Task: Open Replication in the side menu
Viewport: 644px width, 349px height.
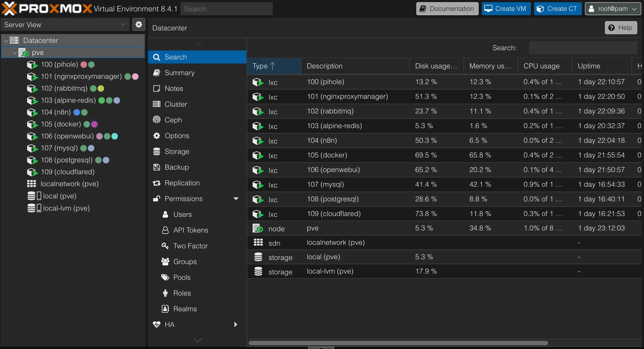Action: coord(182,183)
